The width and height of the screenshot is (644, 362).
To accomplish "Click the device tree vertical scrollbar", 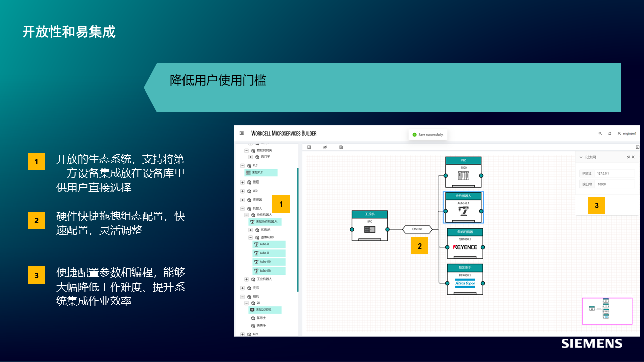I will point(298,229).
